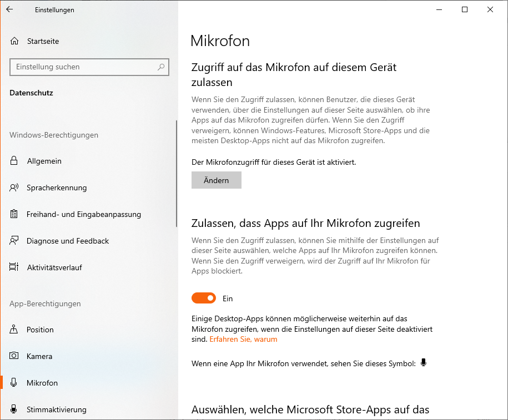Click the Aktivitätsverlauf timeline icon
This screenshot has width=508, height=420.
14,267
